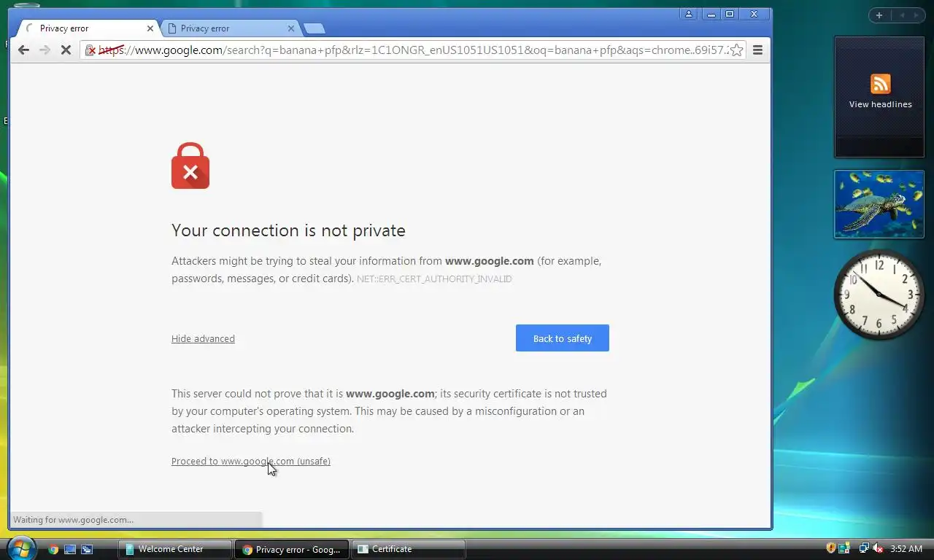Click the forward navigation arrow
Screen dimensions: 934x560
(45, 50)
